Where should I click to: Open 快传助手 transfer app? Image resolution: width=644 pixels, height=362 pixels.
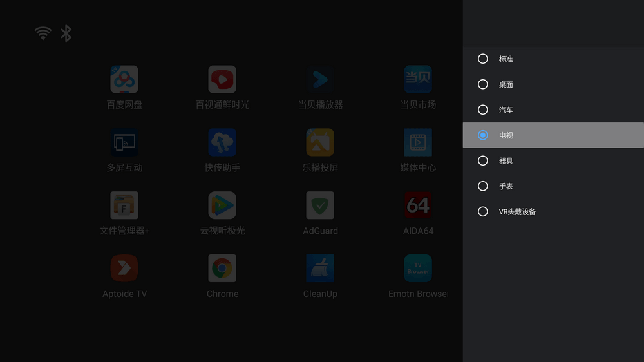(222, 143)
